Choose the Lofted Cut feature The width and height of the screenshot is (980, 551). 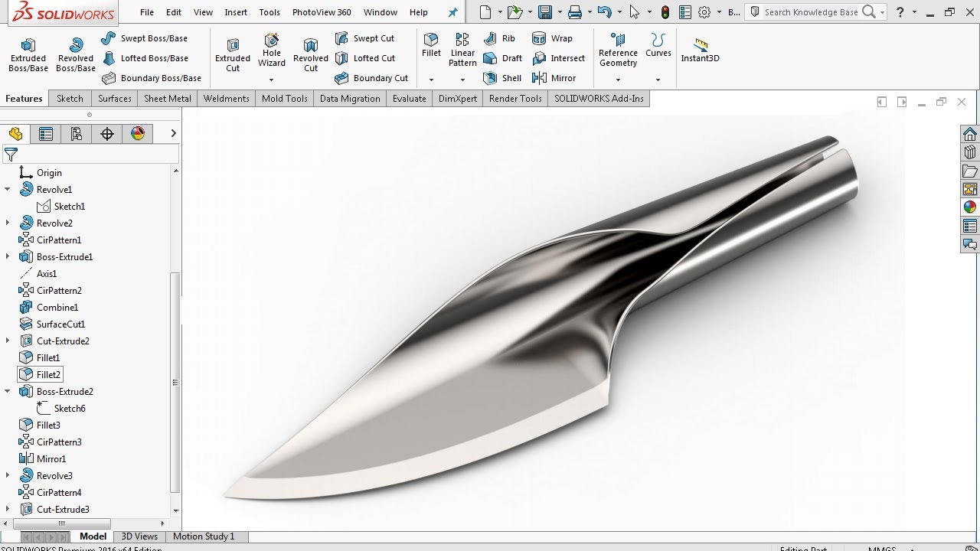(x=365, y=58)
